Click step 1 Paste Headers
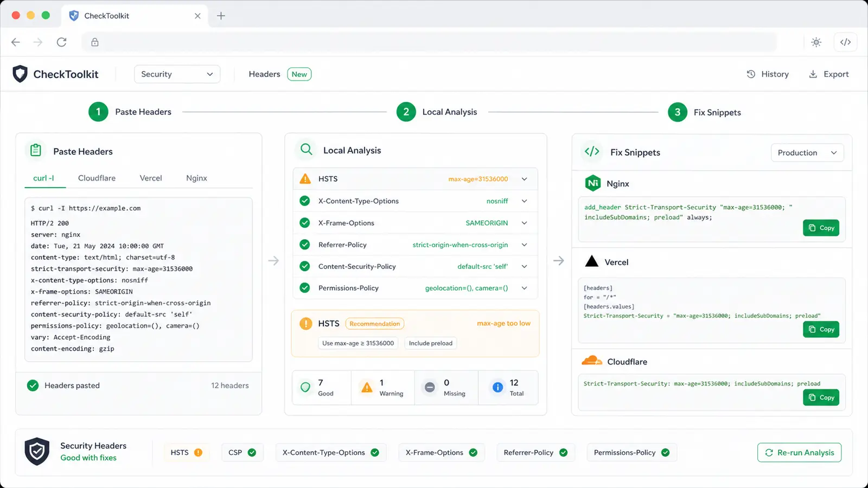This screenshot has height=488, width=868. pyautogui.click(x=130, y=112)
